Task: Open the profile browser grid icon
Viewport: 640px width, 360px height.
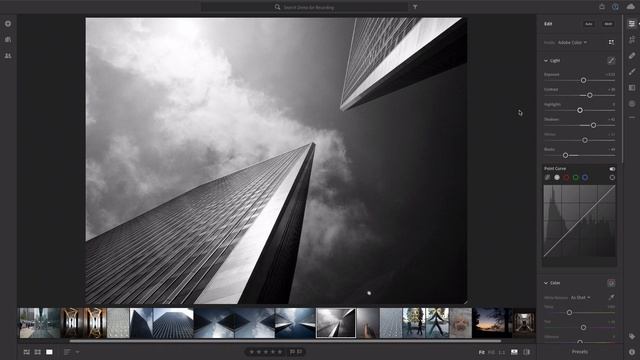Action: [x=611, y=42]
